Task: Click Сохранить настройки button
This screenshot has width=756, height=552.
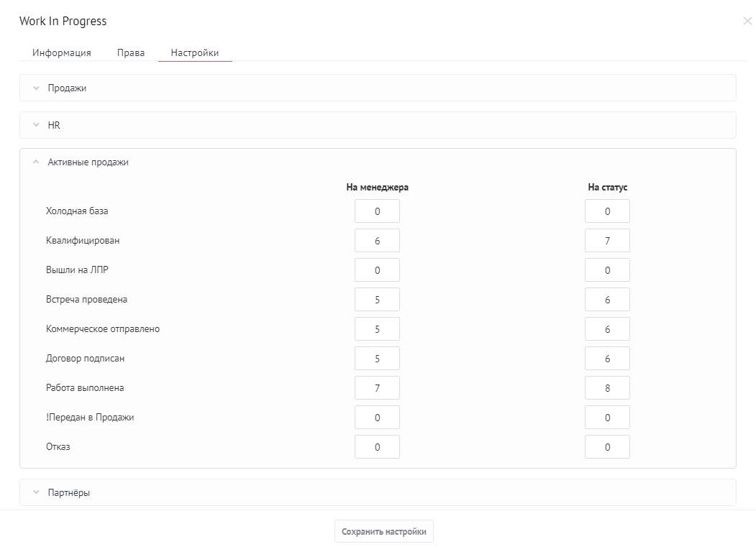Action: pyautogui.click(x=384, y=531)
